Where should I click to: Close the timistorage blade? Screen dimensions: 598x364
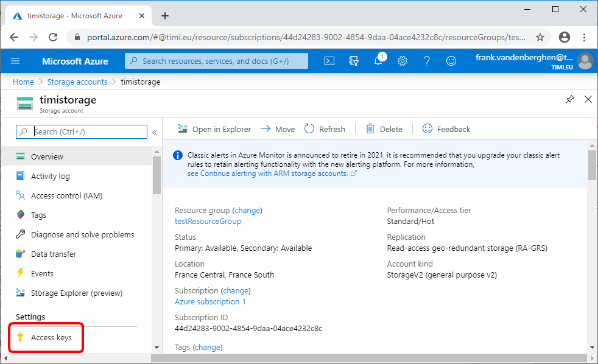588,99
